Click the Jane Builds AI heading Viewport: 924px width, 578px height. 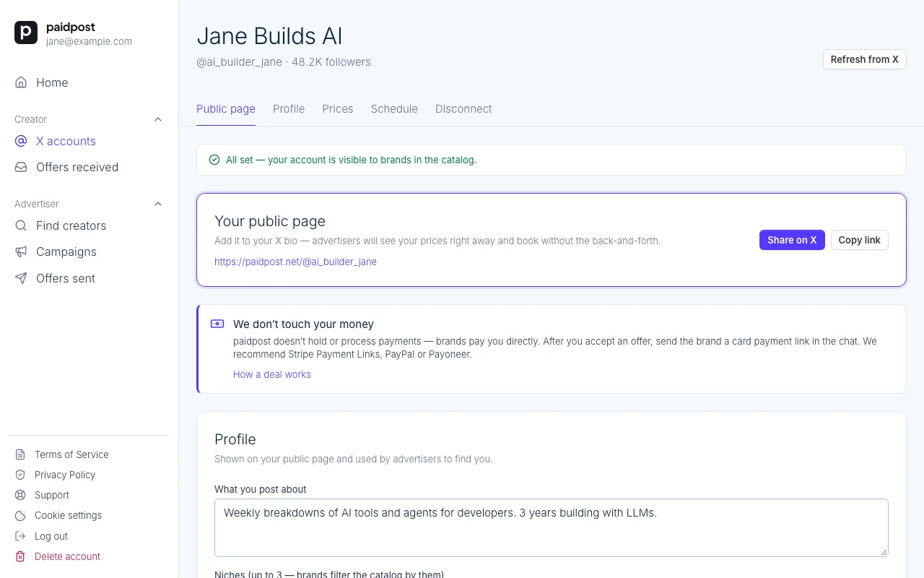(x=269, y=36)
